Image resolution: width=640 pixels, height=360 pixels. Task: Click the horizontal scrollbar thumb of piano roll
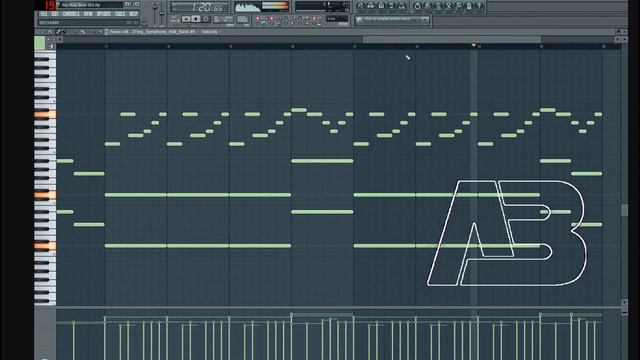click(x=452, y=39)
